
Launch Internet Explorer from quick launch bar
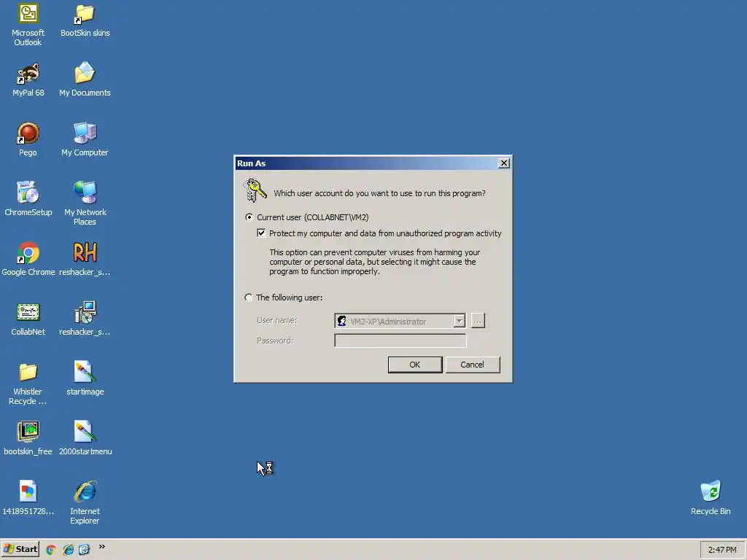click(68, 550)
